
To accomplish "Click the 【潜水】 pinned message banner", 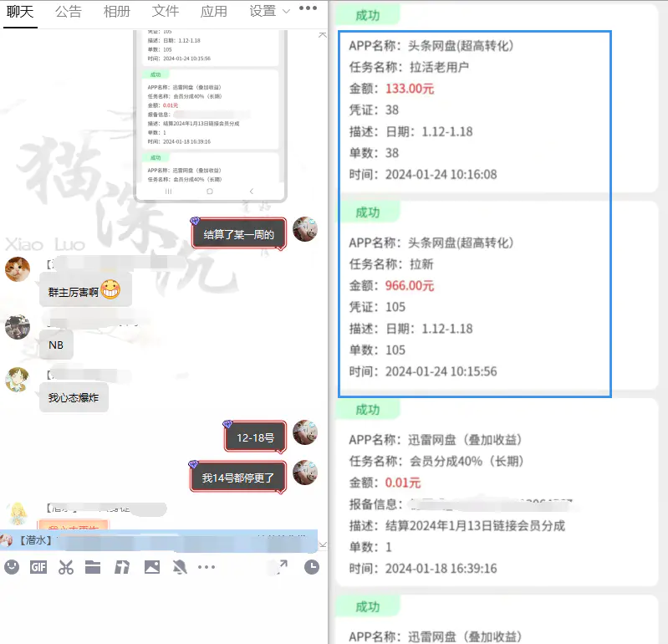I will coord(159,541).
